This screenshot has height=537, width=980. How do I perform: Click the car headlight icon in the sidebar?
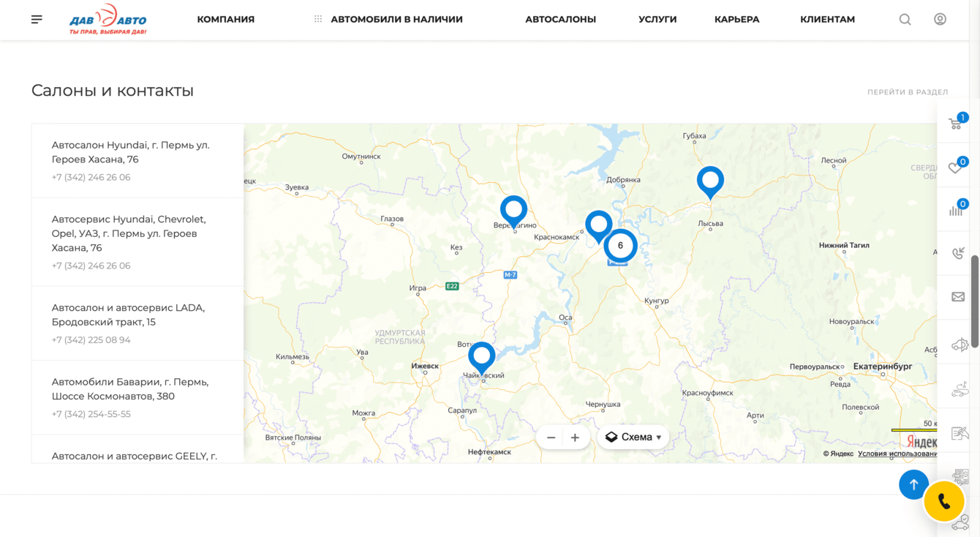click(x=960, y=345)
